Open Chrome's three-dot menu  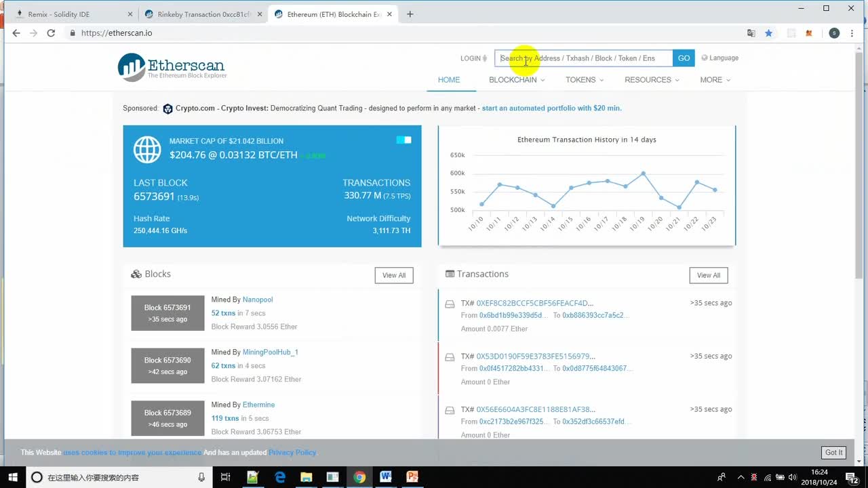pyautogui.click(x=852, y=33)
